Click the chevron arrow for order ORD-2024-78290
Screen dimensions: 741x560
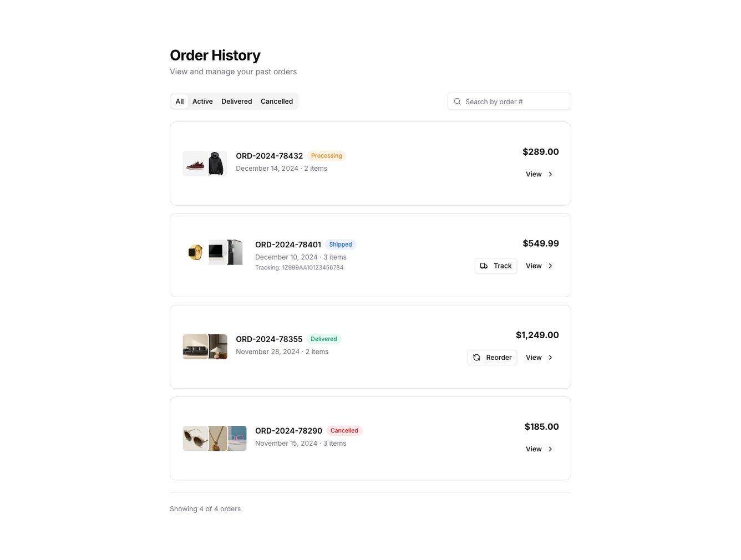click(550, 449)
